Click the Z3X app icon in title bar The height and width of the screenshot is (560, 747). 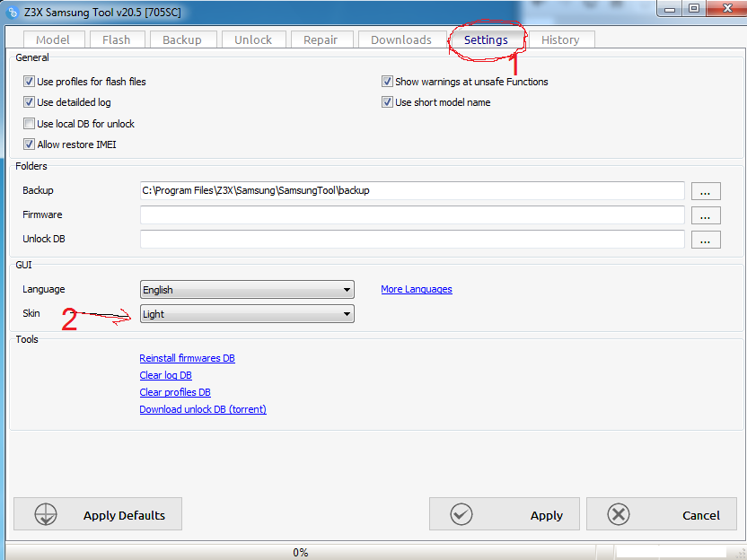[x=13, y=13]
